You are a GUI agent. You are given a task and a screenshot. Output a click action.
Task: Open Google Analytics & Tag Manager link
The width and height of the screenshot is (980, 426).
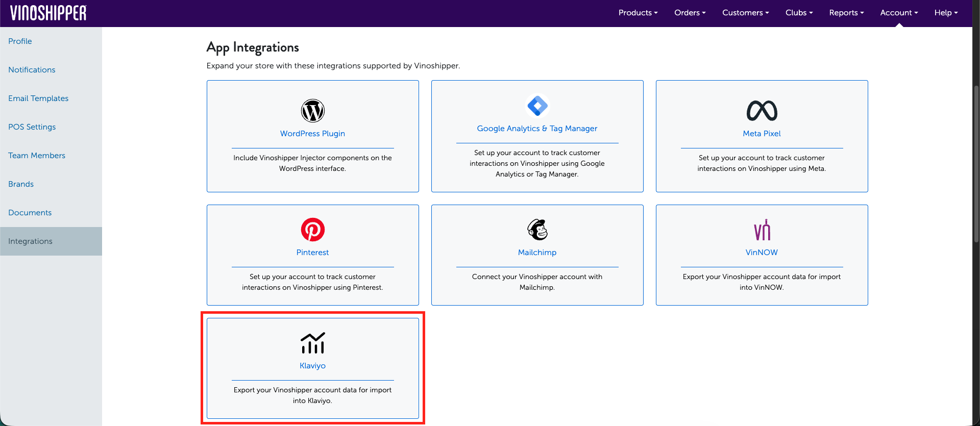[x=537, y=129]
